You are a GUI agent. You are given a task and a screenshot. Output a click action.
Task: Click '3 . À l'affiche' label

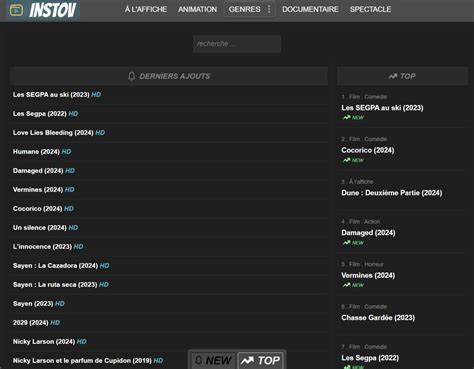coord(357,182)
